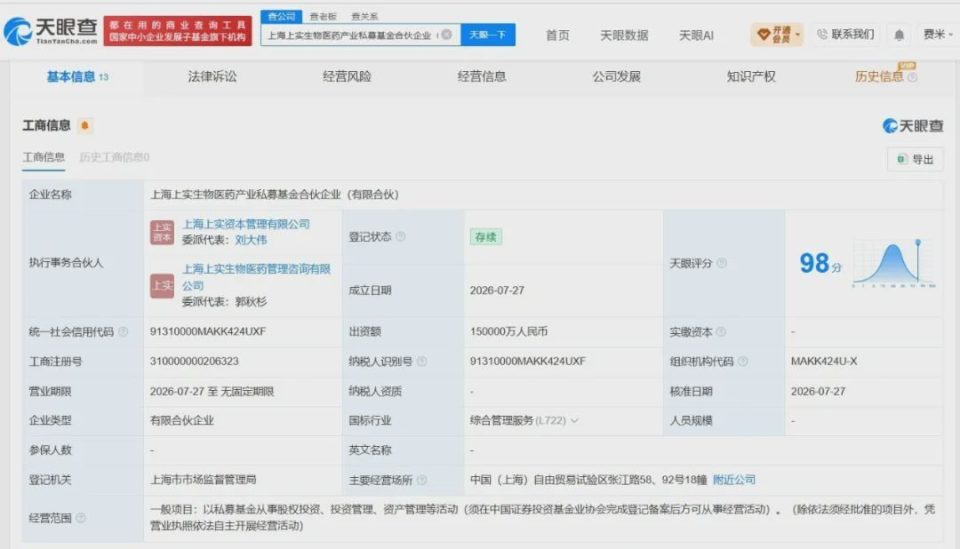Click the red promotional banner beside the logo
This screenshot has height=549, width=960.
point(178,31)
